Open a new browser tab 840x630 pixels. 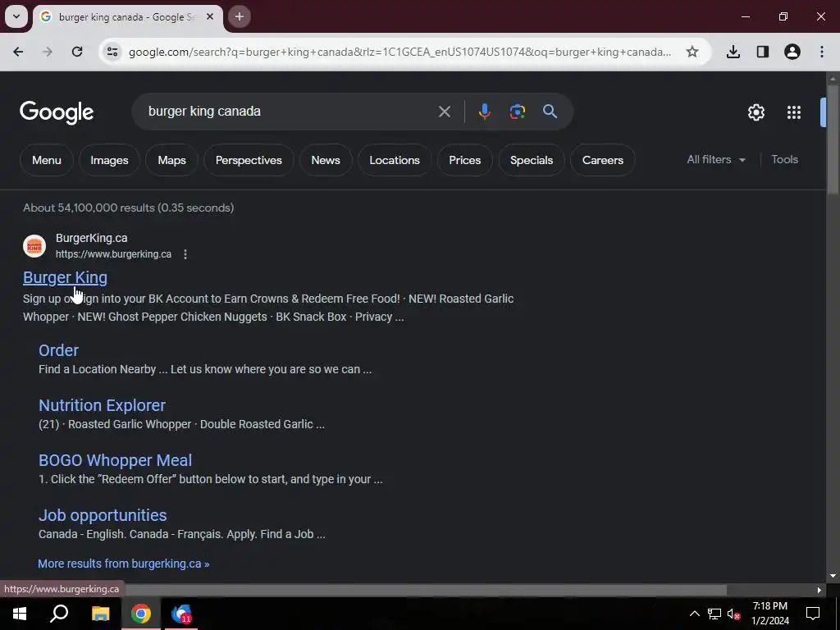click(240, 16)
